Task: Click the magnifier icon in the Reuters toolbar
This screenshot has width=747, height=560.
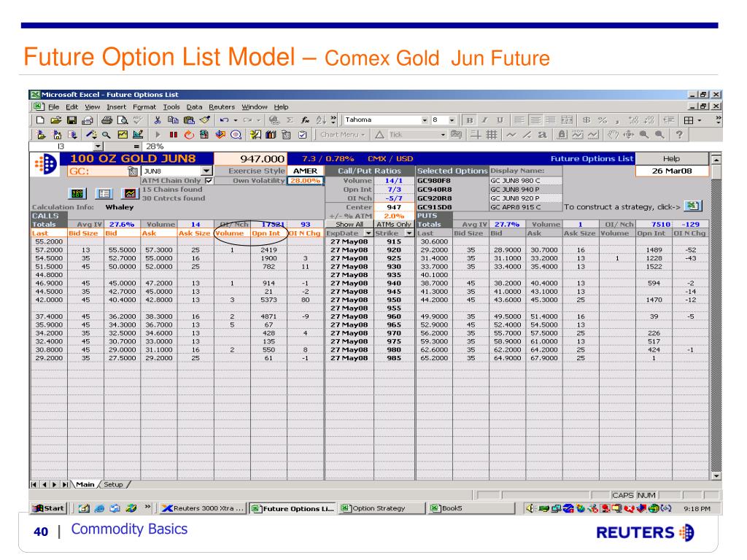Action: 107,135
